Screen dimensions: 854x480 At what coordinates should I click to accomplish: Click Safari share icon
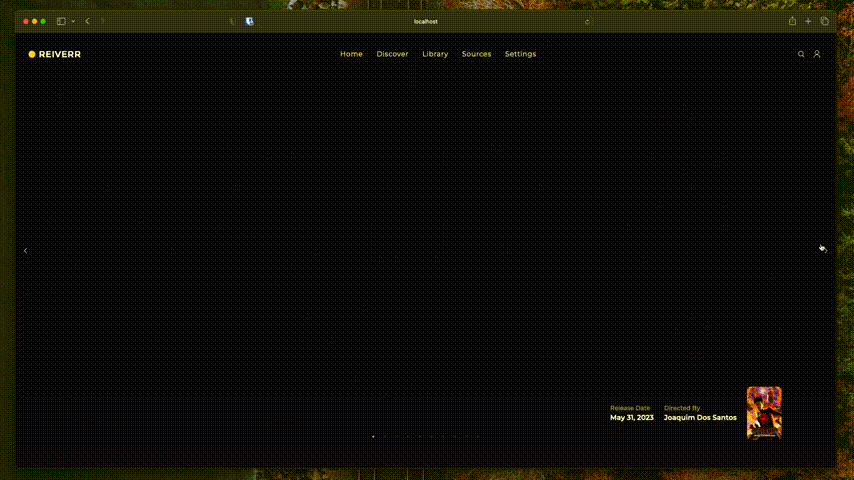(792, 21)
